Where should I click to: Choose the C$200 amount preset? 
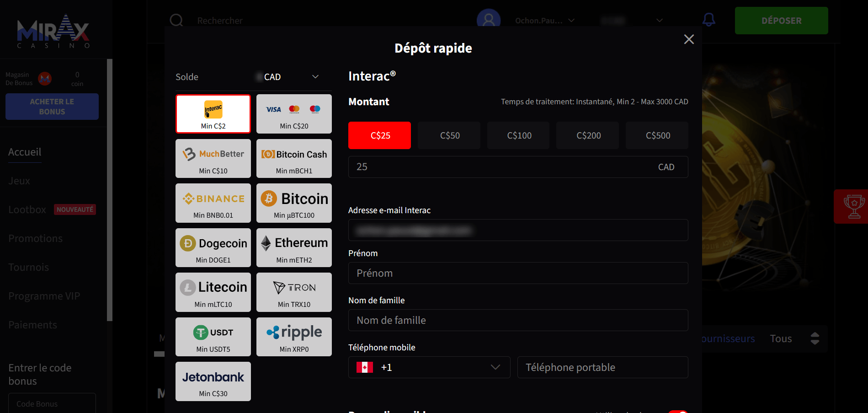(588, 135)
